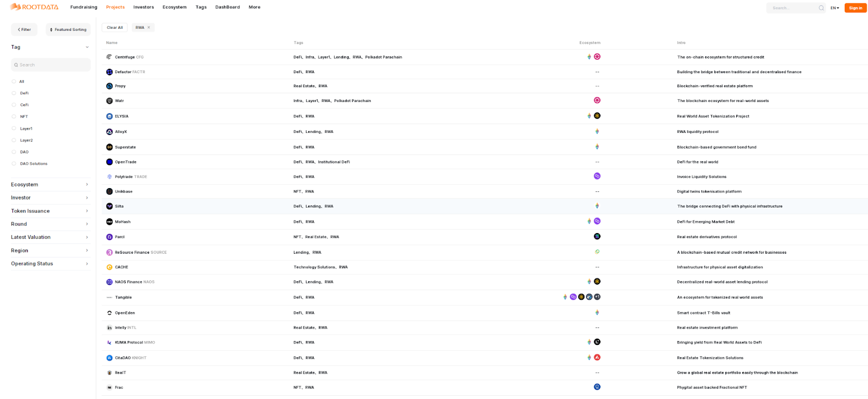Expand the Token Issuance filter section
The height and width of the screenshot is (399, 868).
pos(50,211)
